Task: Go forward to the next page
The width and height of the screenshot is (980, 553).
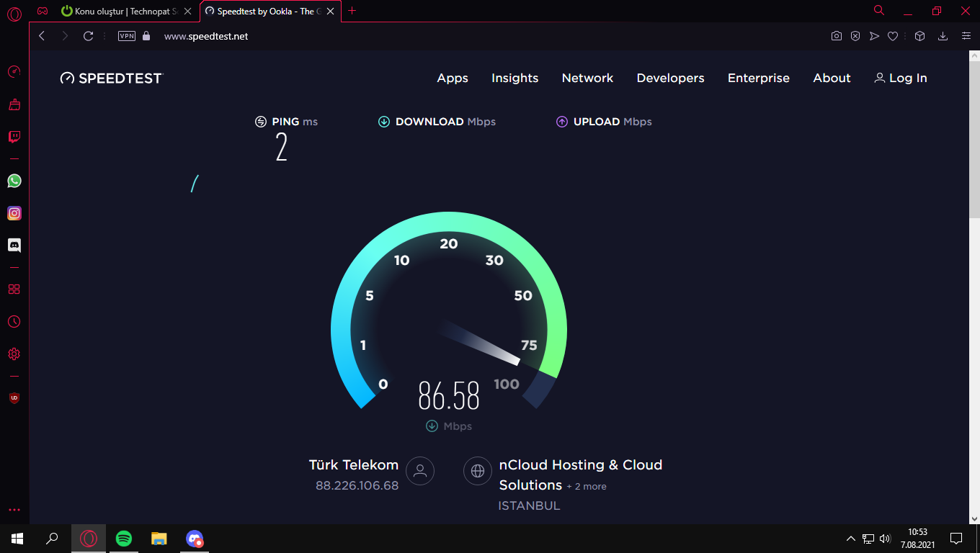Action: 65,36
